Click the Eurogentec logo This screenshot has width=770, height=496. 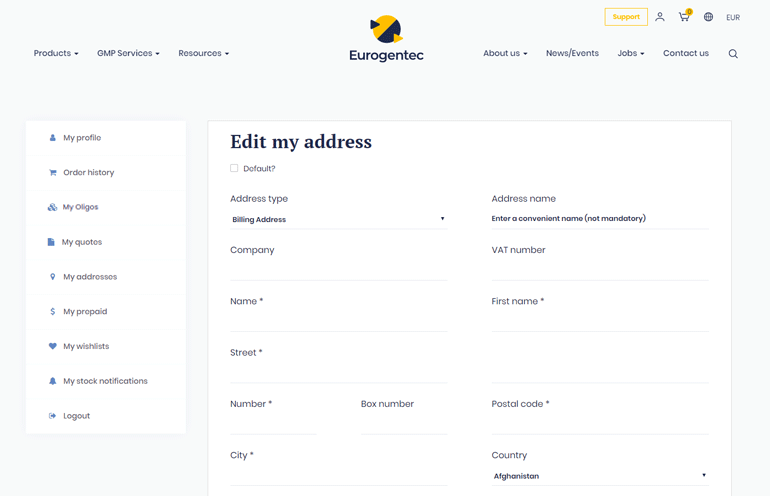click(x=386, y=39)
